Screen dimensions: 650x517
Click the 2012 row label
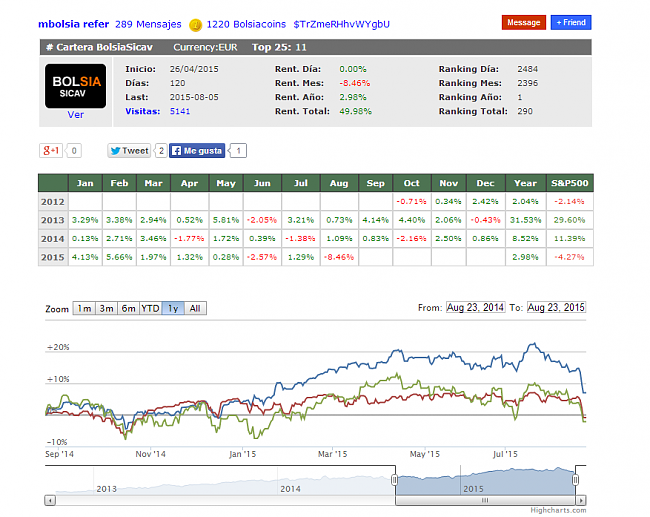click(x=53, y=201)
